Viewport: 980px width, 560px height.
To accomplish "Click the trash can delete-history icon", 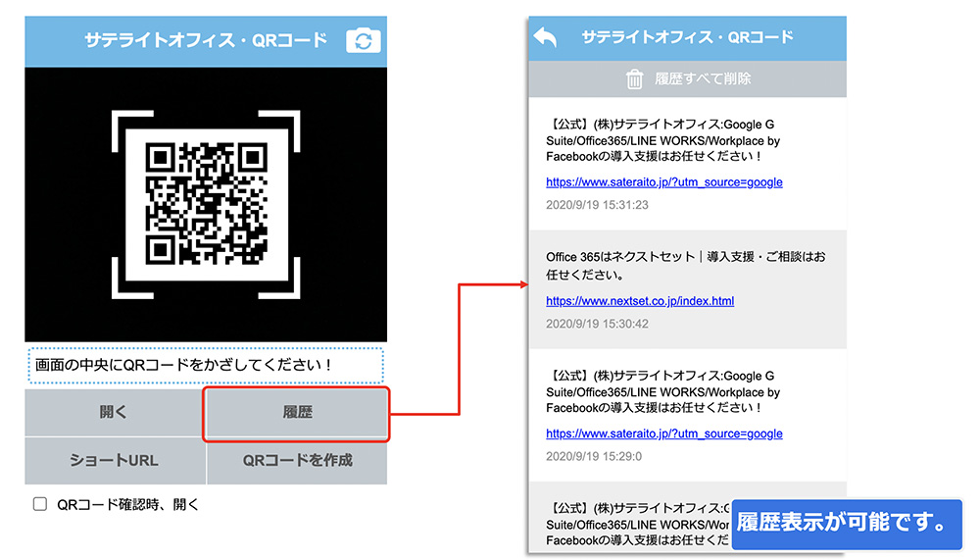I will [634, 78].
